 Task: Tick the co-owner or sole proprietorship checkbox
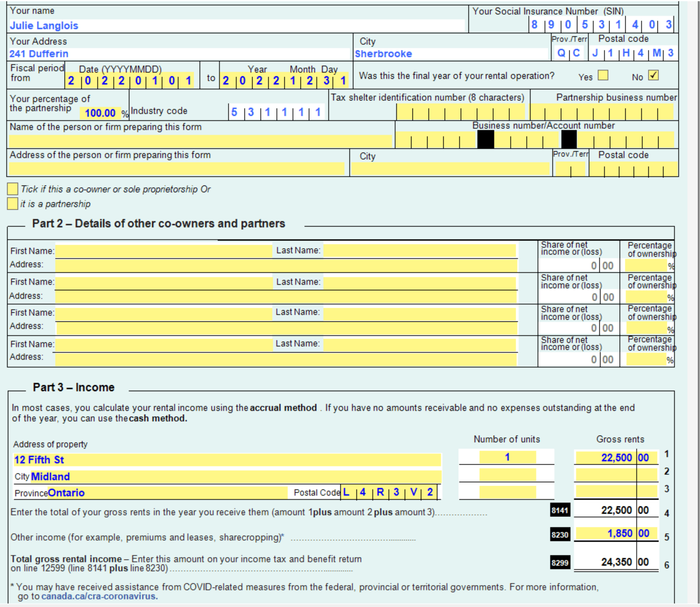(12, 189)
